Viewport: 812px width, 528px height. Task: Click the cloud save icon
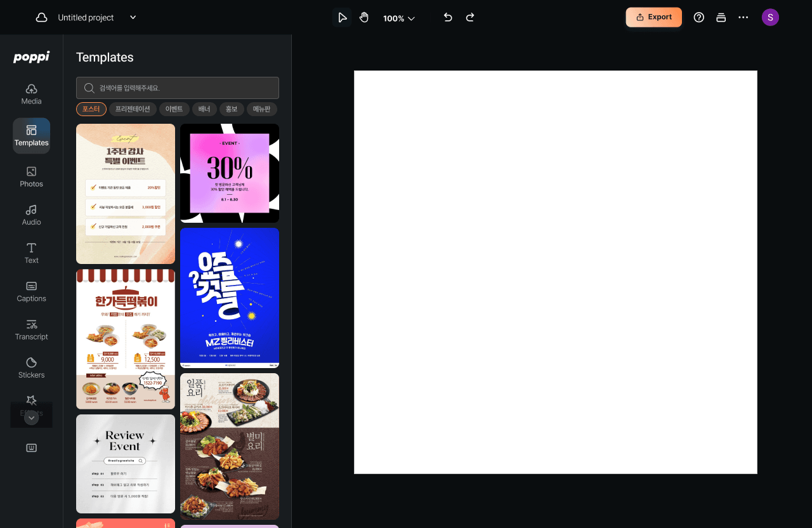point(42,18)
